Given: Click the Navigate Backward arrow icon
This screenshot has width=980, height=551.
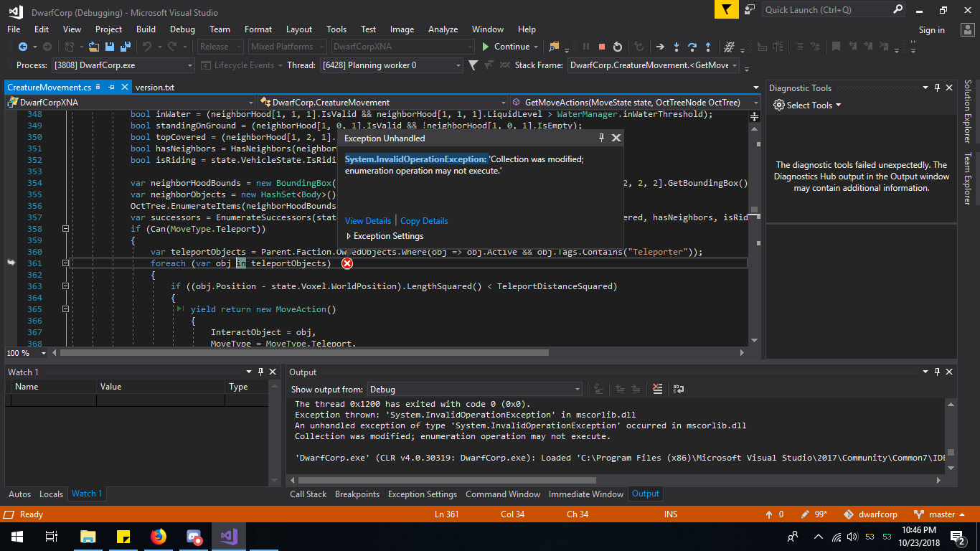Looking at the screenshot, I should point(22,47).
